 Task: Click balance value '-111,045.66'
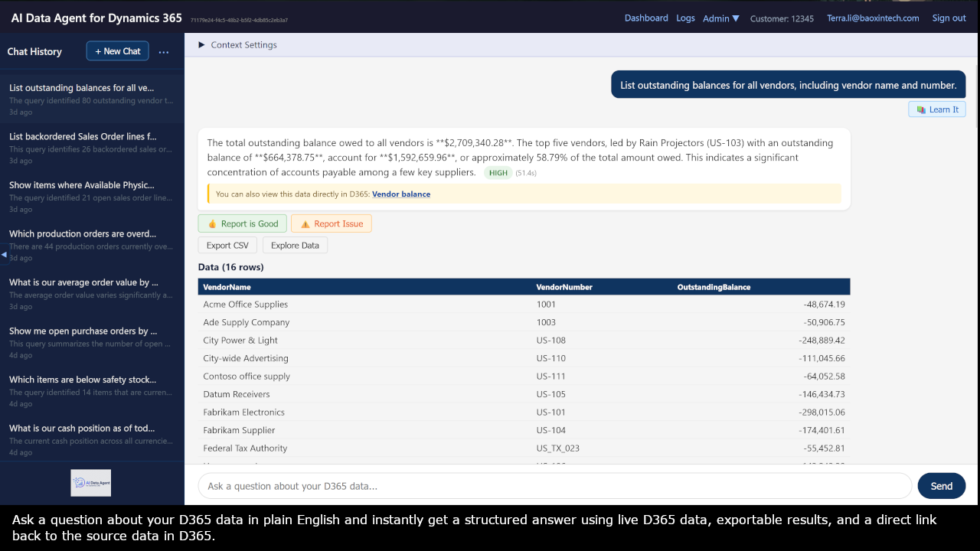[x=822, y=358]
